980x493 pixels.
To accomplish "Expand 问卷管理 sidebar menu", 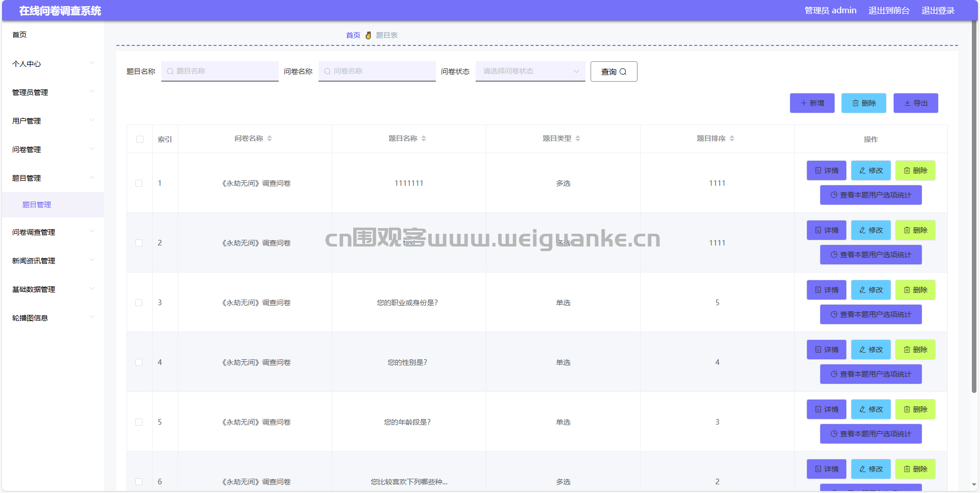I will pyautogui.click(x=53, y=150).
